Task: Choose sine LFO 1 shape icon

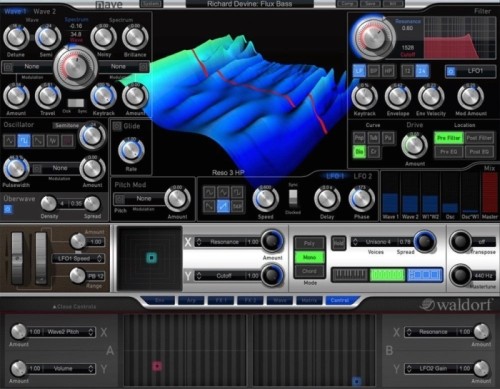Action: click(x=209, y=192)
